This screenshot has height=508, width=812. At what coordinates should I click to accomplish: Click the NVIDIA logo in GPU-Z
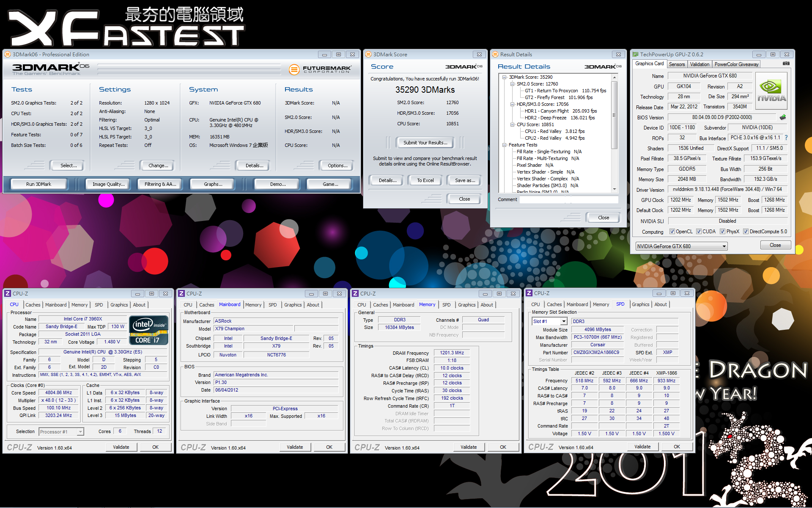tap(771, 91)
